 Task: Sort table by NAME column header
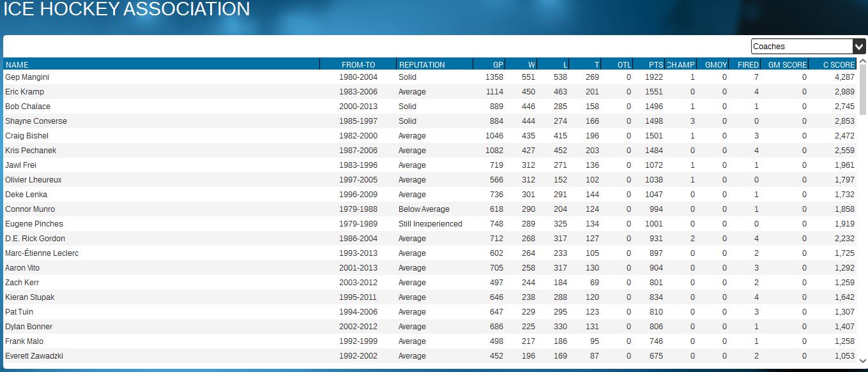coord(161,64)
